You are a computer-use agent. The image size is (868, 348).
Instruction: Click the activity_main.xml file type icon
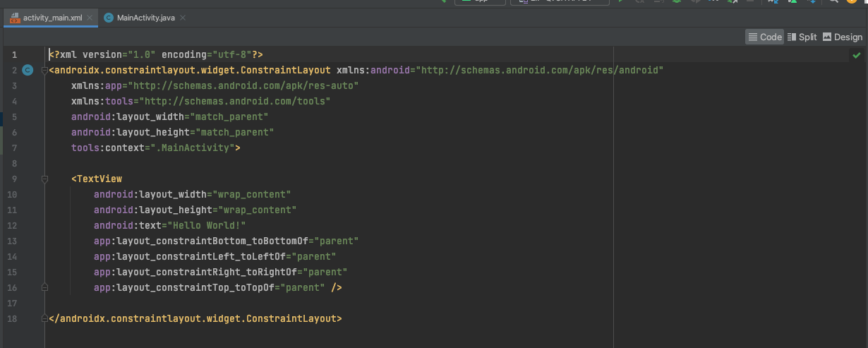(x=15, y=17)
